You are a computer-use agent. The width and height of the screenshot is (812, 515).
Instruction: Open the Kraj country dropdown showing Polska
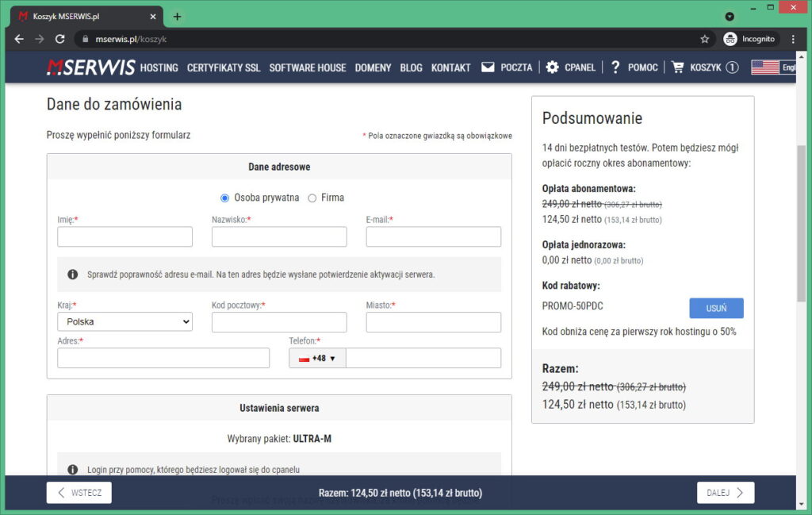(x=124, y=321)
